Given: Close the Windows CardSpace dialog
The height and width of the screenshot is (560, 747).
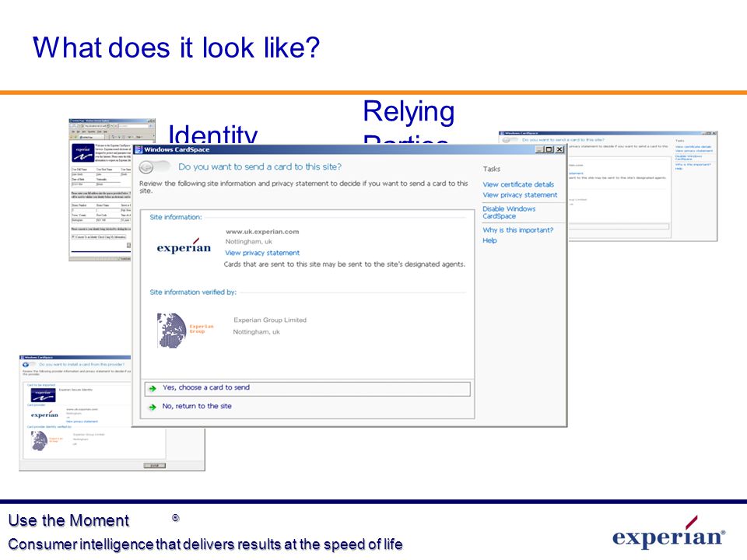Looking at the screenshot, I should (559, 149).
